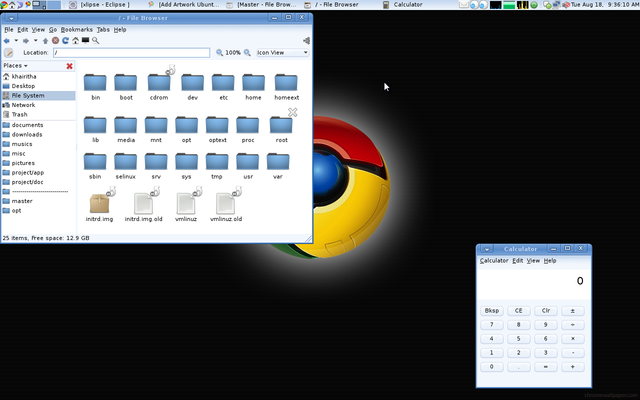Open the boot folder
This screenshot has width=640, height=400.
[x=126, y=87]
